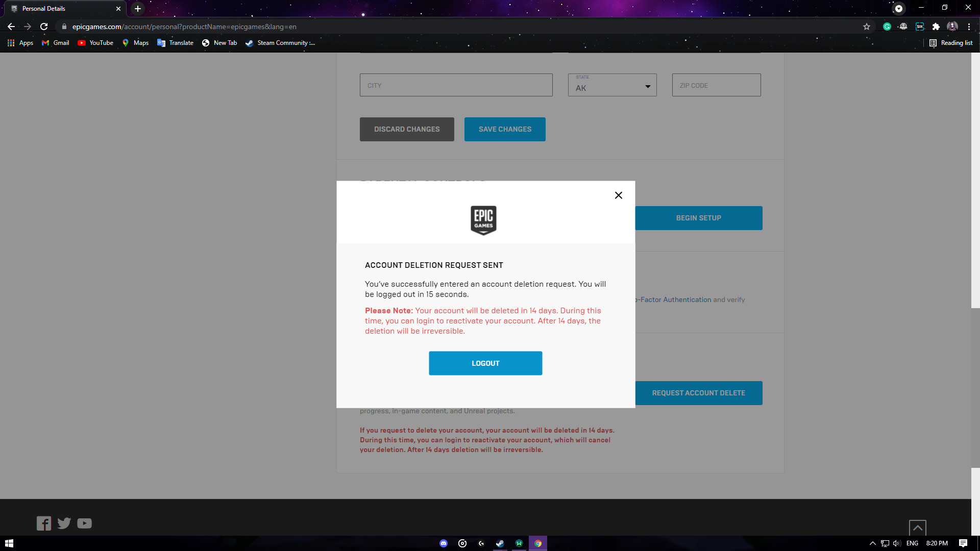Click the Save Changes button
The height and width of the screenshot is (551, 980).
point(504,129)
